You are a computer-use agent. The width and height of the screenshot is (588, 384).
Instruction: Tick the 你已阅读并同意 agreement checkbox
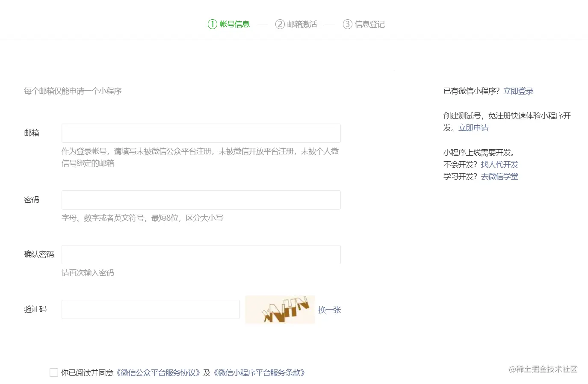[x=54, y=372]
